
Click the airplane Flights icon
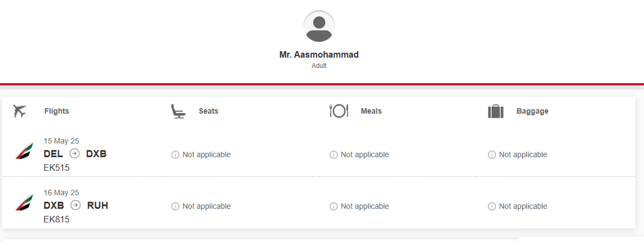pos(19,111)
